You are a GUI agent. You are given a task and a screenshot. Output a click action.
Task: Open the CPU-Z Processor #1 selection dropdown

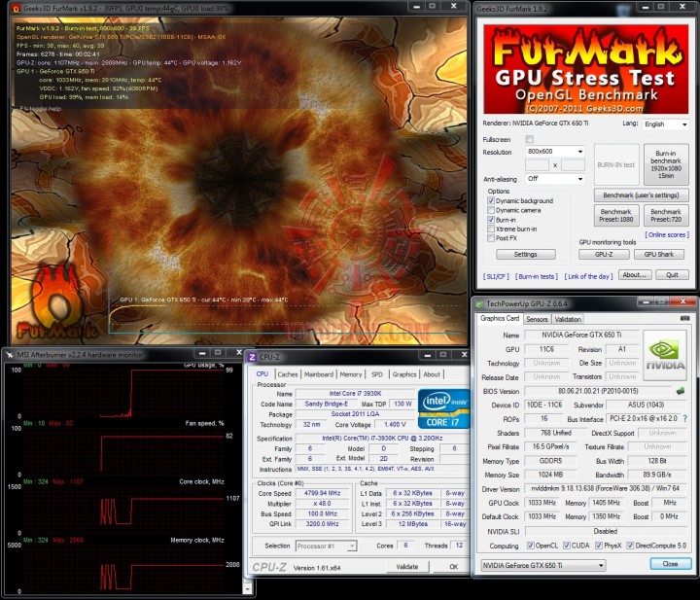click(327, 546)
